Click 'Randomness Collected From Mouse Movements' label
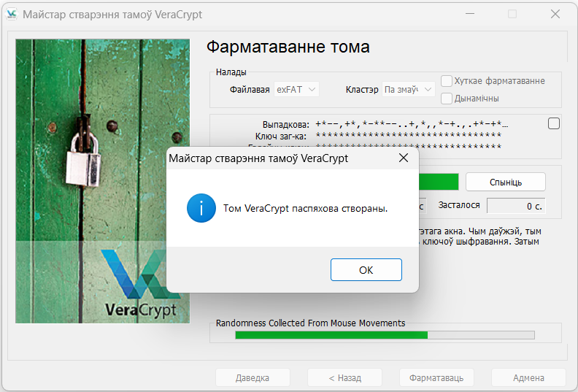The image size is (578, 392). pos(310,323)
